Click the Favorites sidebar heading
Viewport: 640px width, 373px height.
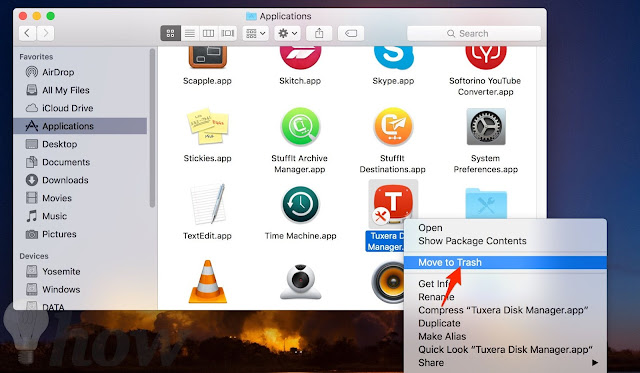click(36, 57)
